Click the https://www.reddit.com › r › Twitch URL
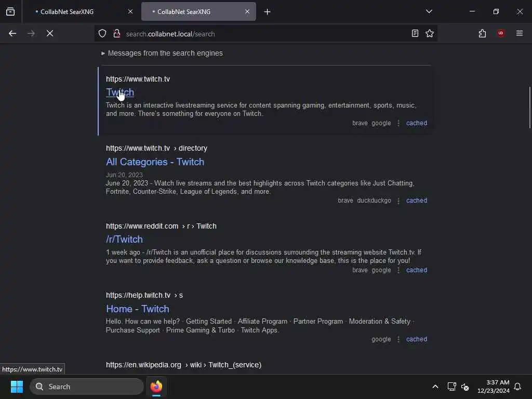 pyautogui.click(x=161, y=226)
